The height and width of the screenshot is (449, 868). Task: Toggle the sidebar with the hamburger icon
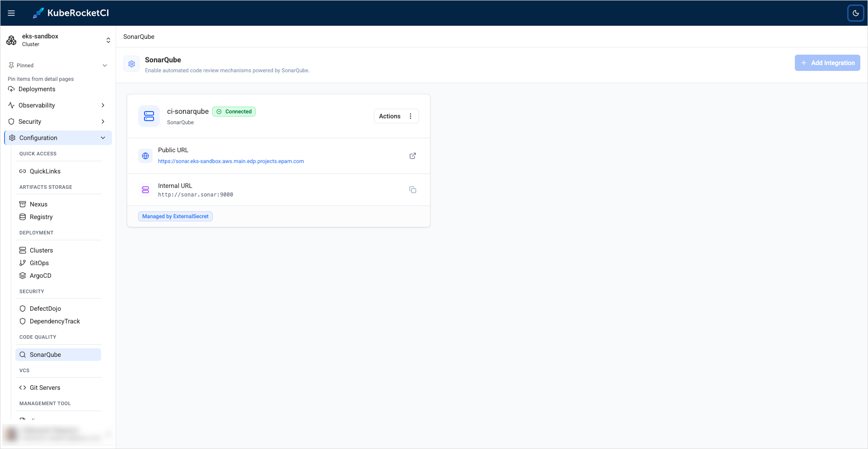coord(11,13)
